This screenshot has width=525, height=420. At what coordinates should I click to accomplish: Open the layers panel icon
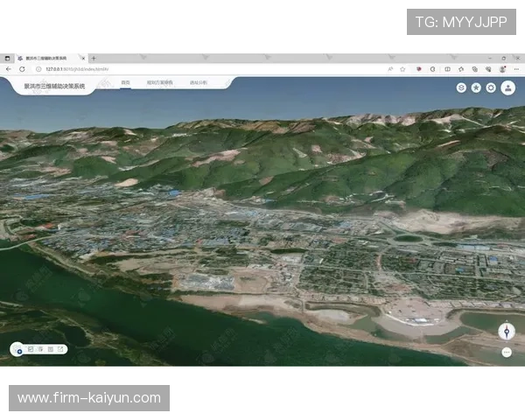coord(461,87)
